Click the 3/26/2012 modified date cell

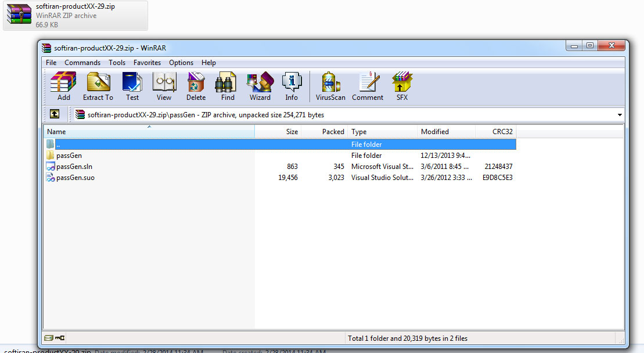pyautogui.click(x=447, y=178)
